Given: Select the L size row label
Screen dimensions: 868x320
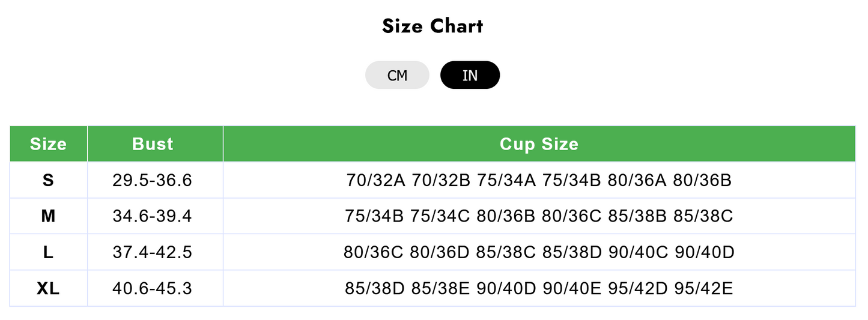Looking at the screenshot, I should [49, 252].
